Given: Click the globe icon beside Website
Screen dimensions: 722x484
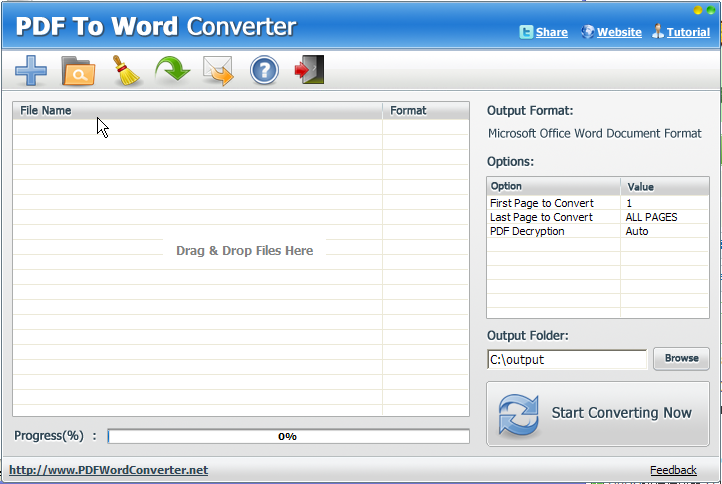Looking at the screenshot, I should point(588,32).
